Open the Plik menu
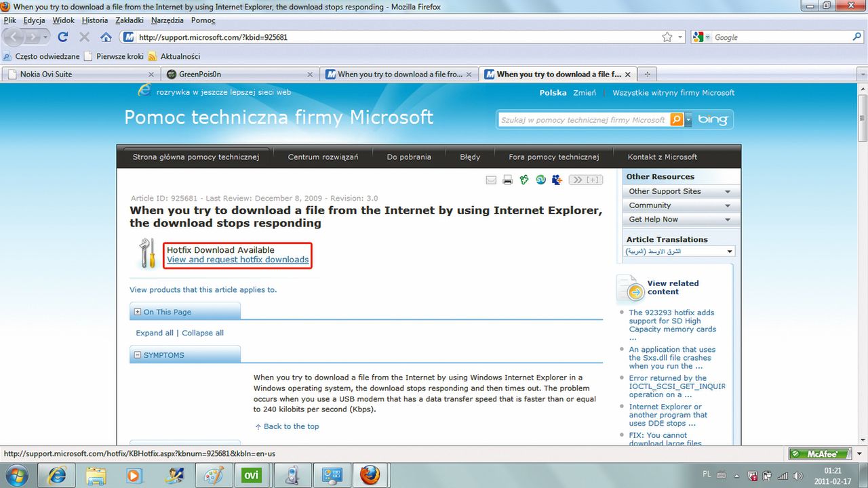This screenshot has width=868, height=488. tap(9, 20)
